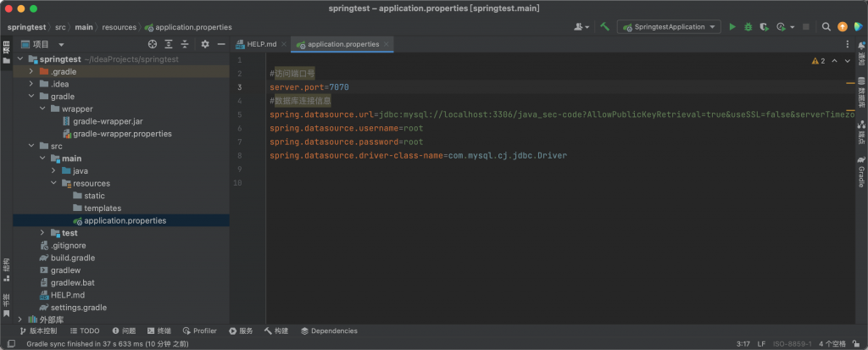The image size is (868, 350).
Task: Click the Stop square icon
Action: point(806,26)
